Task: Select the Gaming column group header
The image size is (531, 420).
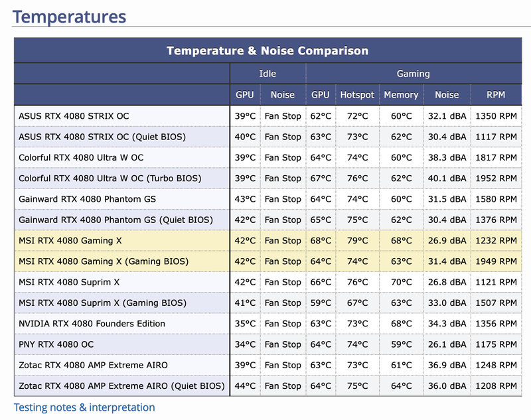Action: pyautogui.click(x=413, y=74)
